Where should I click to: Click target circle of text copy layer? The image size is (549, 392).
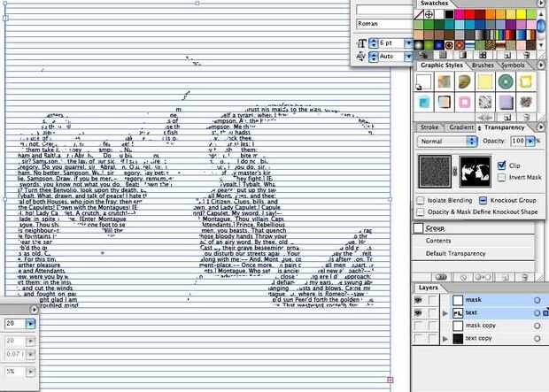click(537, 339)
